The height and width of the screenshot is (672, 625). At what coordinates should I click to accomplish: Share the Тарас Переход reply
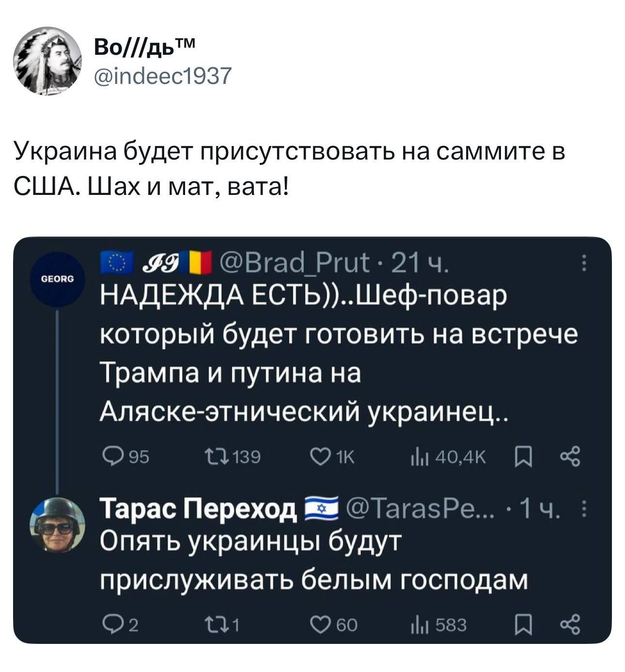click(x=569, y=625)
